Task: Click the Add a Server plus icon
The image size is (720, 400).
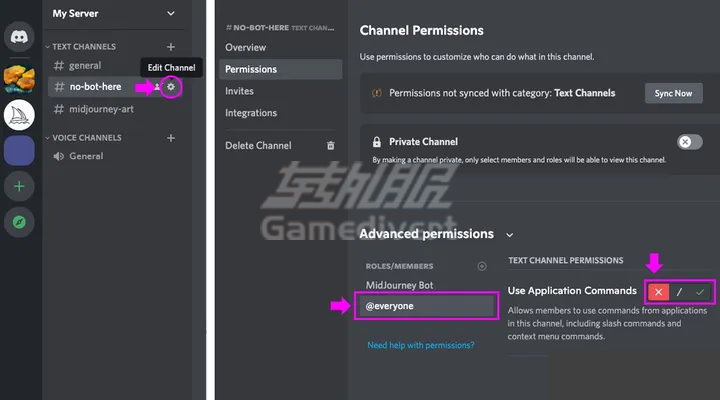Action: pyautogui.click(x=19, y=186)
